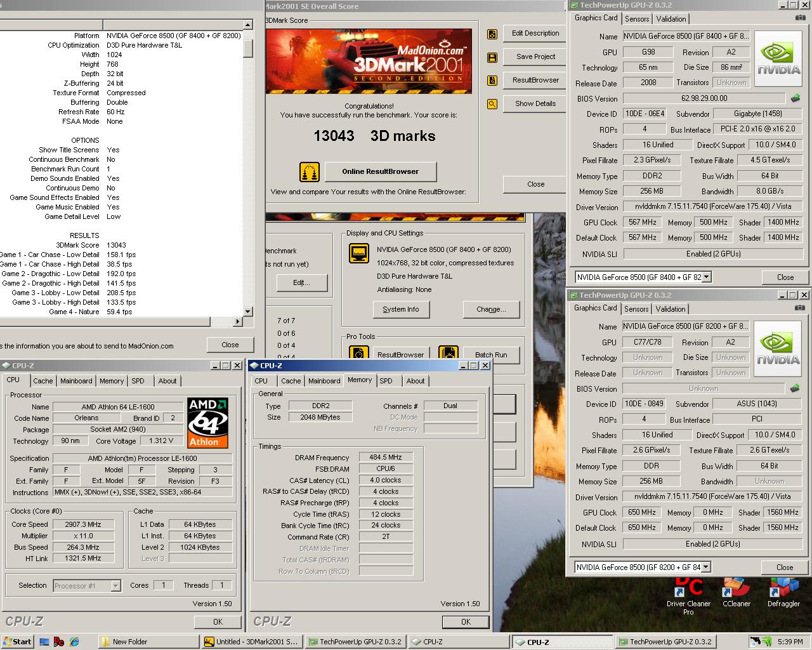Click NVIDIA logo in bottom GPU-Z window

tap(778, 349)
